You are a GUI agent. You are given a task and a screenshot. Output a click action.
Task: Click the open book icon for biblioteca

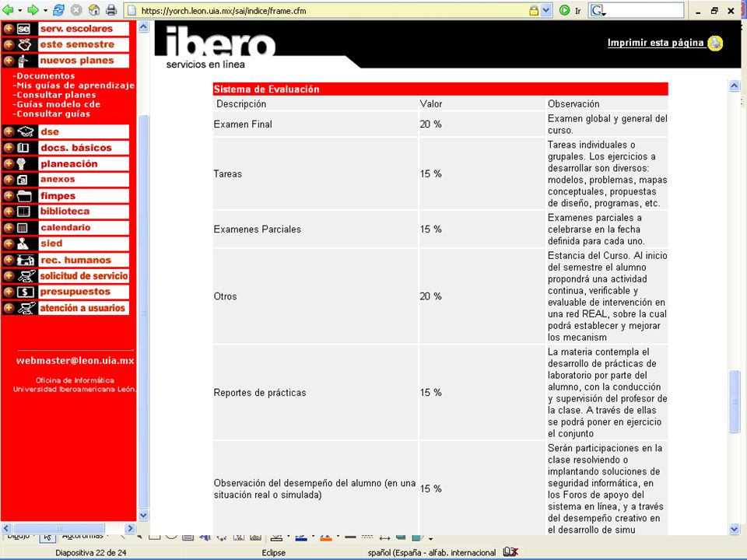(x=23, y=212)
